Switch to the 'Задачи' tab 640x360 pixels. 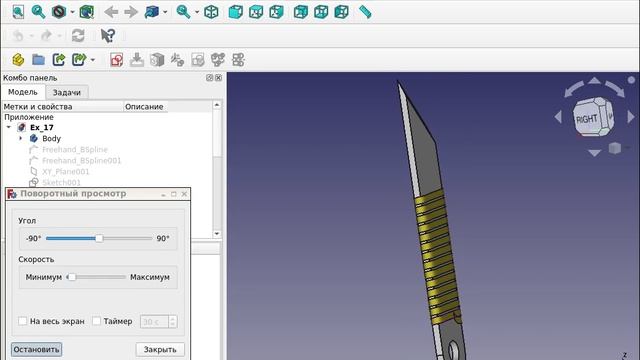67,93
